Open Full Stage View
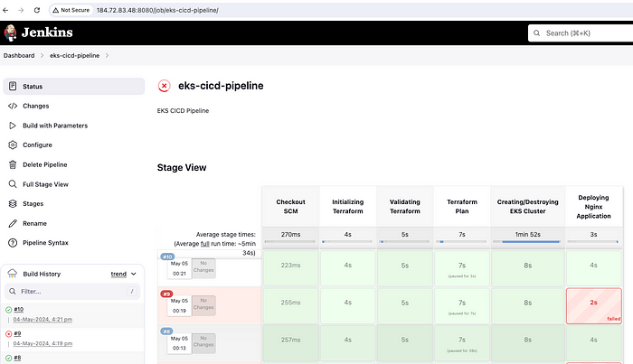The width and height of the screenshot is (633, 364). pos(45,184)
